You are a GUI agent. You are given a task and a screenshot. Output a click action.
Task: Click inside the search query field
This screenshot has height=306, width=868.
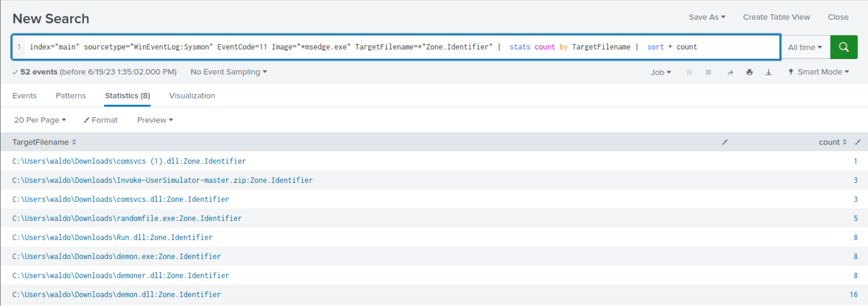[x=419, y=47]
